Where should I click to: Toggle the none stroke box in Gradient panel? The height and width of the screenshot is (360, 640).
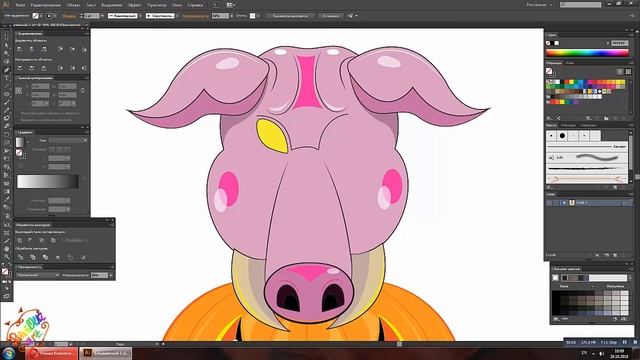(19, 153)
